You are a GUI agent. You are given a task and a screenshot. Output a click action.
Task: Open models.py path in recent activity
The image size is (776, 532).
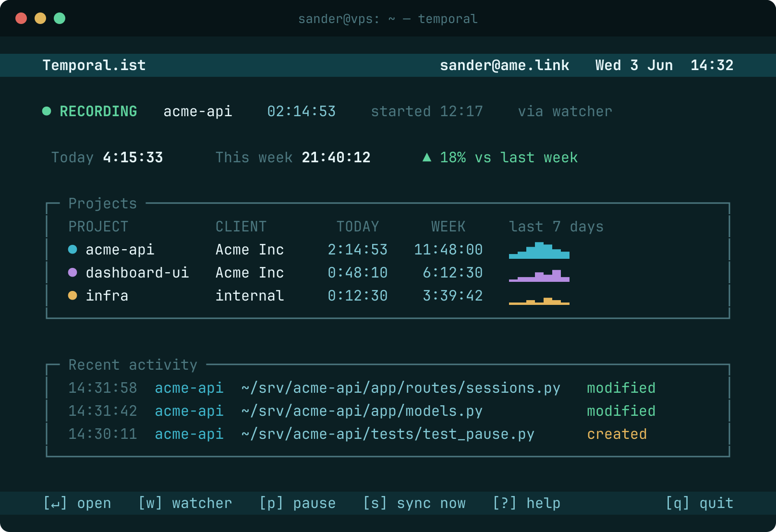(x=362, y=411)
